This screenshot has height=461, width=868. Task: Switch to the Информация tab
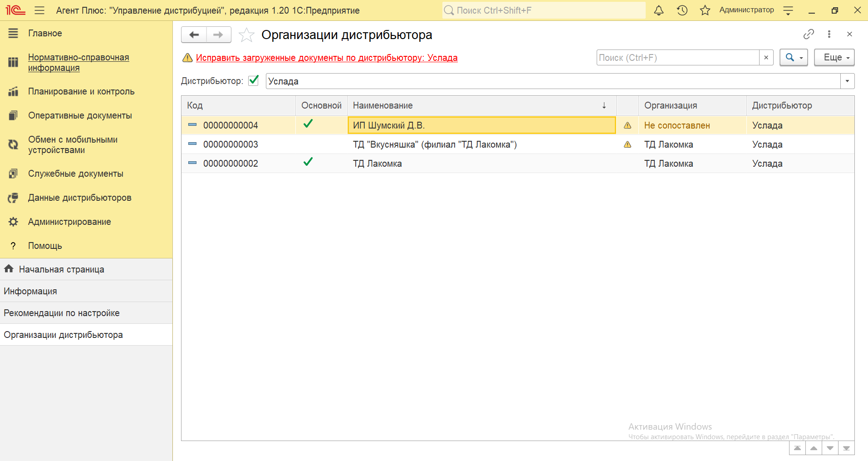(86, 291)
